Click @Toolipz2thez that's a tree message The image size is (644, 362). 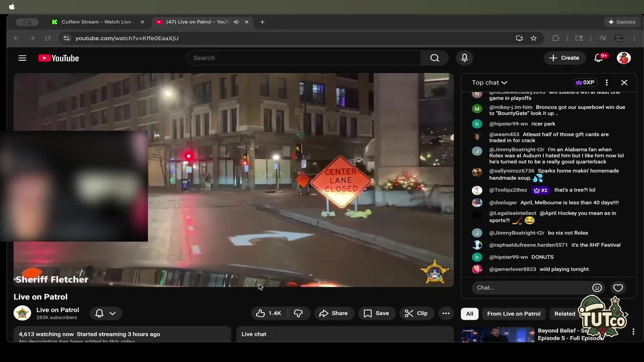tap(542, 190)
